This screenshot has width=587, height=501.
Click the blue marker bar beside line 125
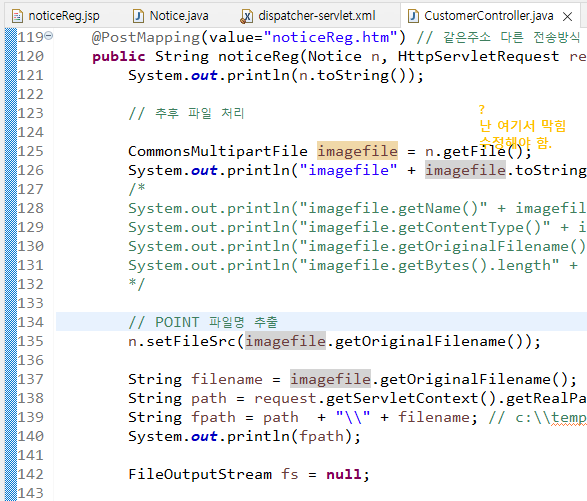[11, 151]
